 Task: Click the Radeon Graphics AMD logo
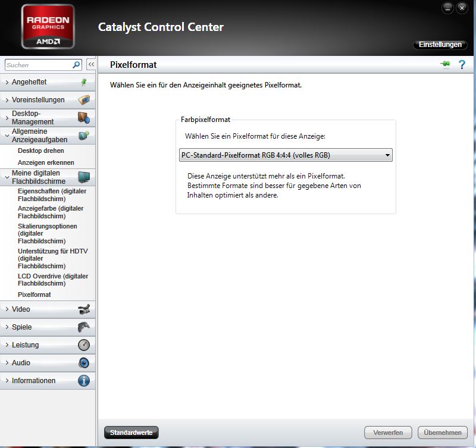click(x=48, y=27)
